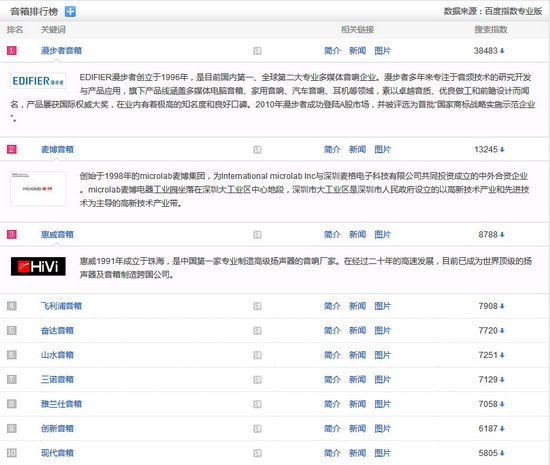Click the small square icon in 山水音箱 row
The image size is (550, 465).
click(257, 356)
